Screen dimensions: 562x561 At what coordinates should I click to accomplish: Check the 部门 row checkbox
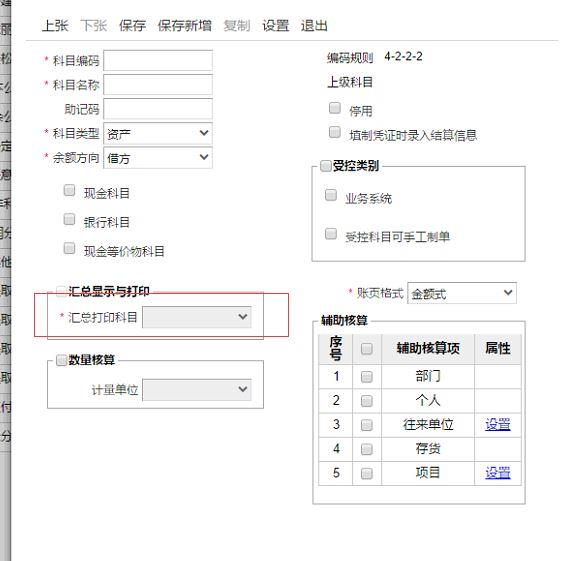[367, 377]
